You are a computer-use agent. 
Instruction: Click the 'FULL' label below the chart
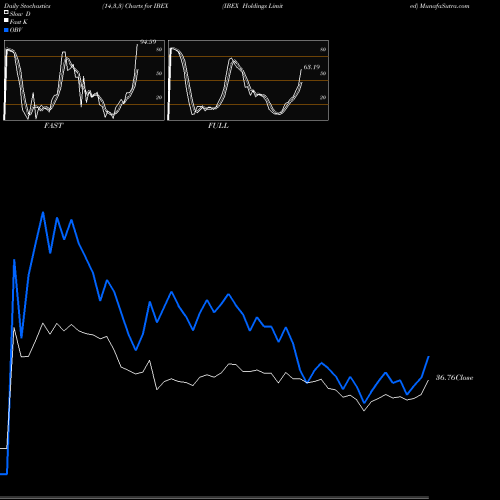[218, 126]
